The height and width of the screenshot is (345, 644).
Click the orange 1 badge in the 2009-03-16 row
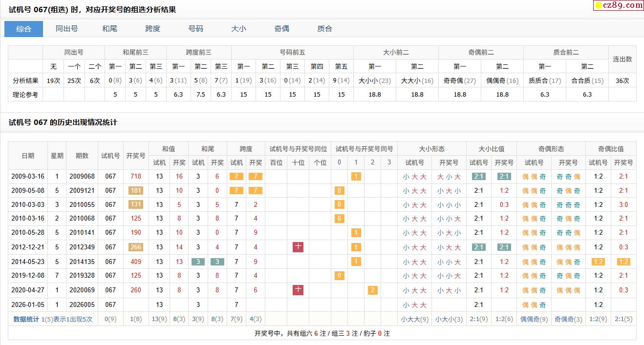[356, 177]
